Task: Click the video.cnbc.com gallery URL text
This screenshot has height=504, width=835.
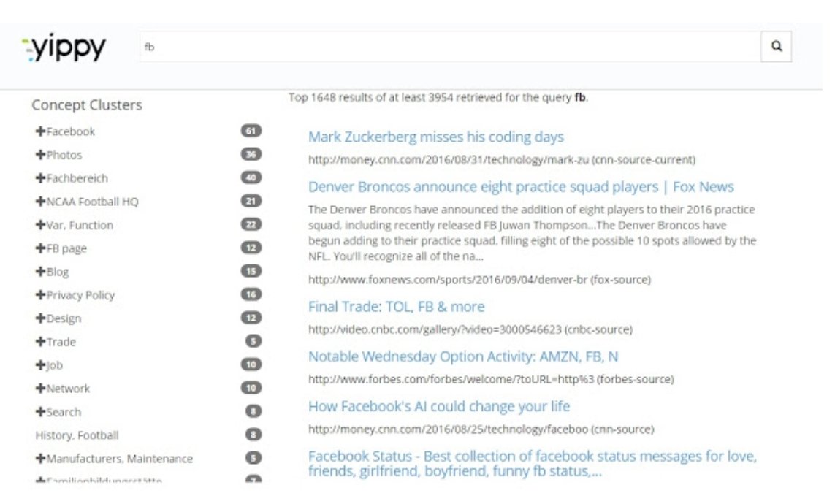Action: [470, 329]
